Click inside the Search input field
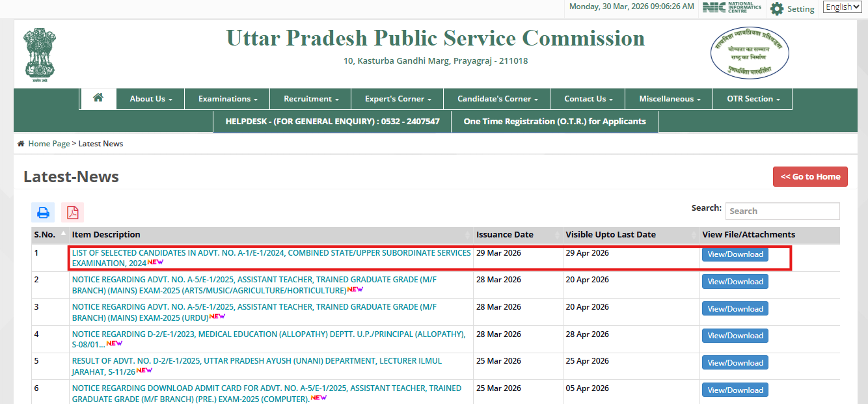Screen dimensions: 868x404 [782, 211]
